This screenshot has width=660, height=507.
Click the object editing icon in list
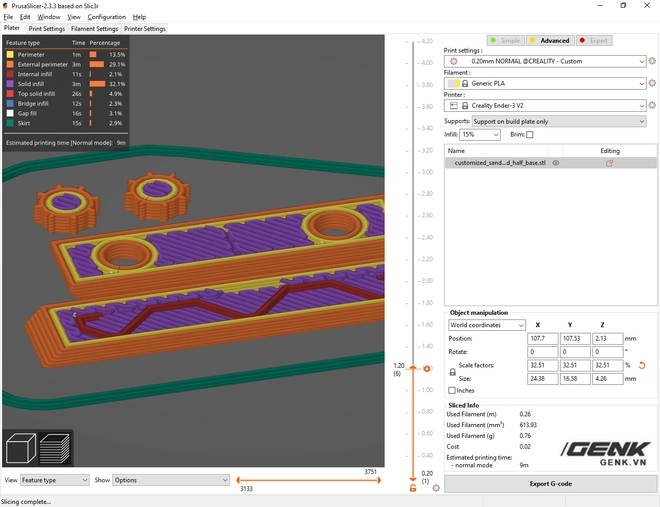coord(608,162)
